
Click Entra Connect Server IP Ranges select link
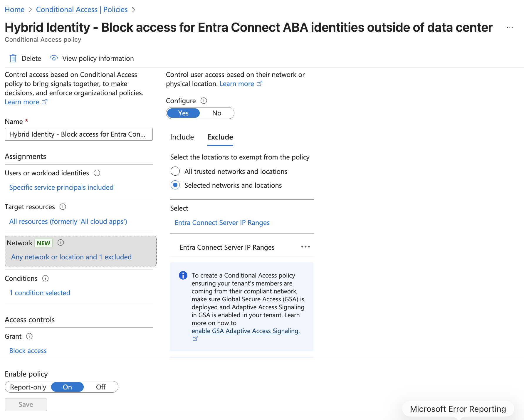click(x=222, y=223)
